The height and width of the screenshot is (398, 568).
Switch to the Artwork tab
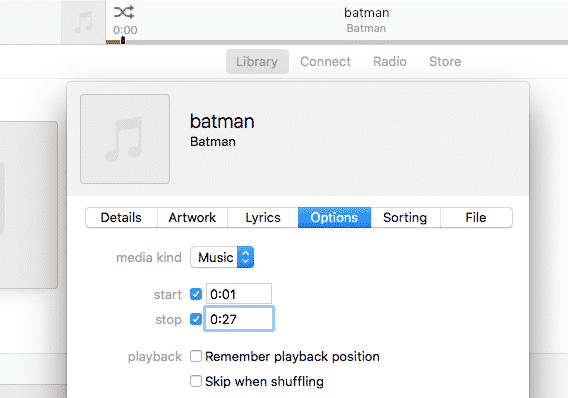[x=192, y=218]
